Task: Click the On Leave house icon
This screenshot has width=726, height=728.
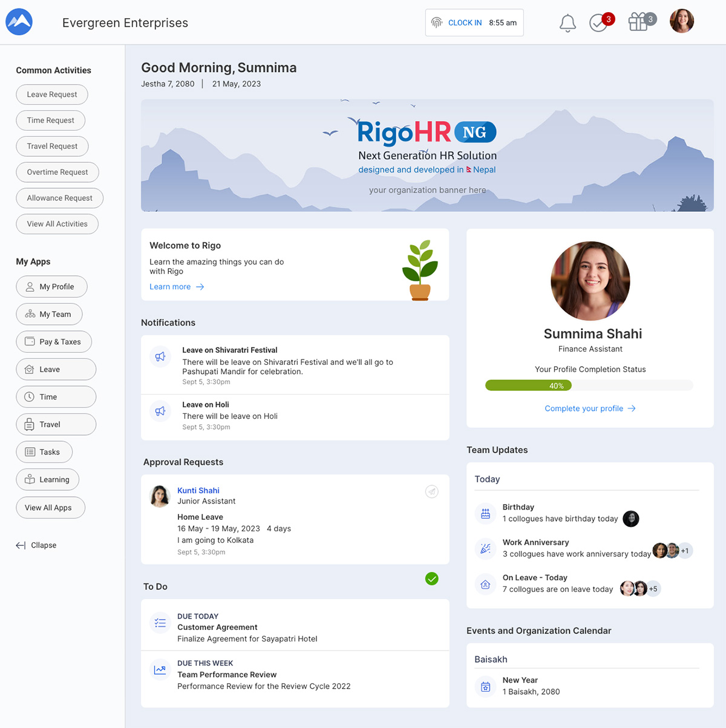Action: tap(485, 584)
